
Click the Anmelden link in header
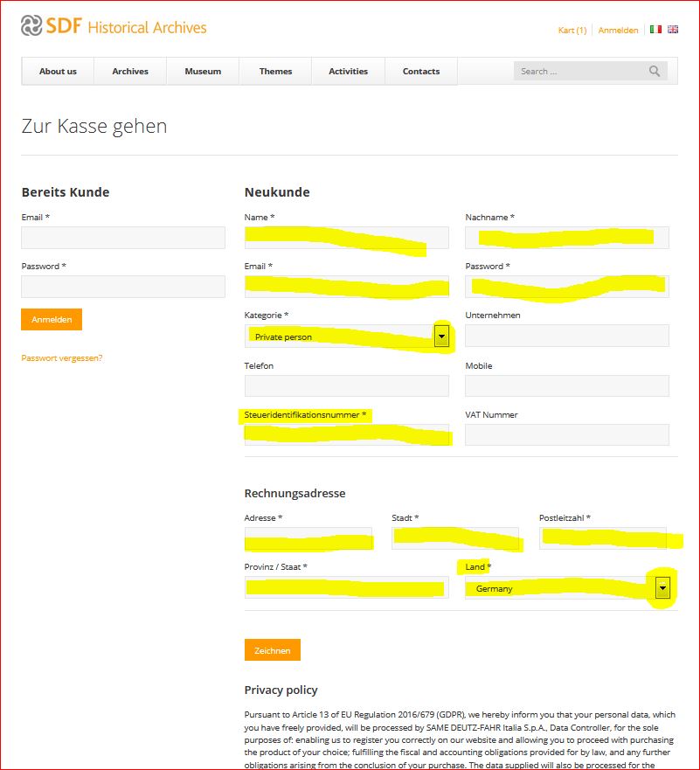click(x=618, y=31)
